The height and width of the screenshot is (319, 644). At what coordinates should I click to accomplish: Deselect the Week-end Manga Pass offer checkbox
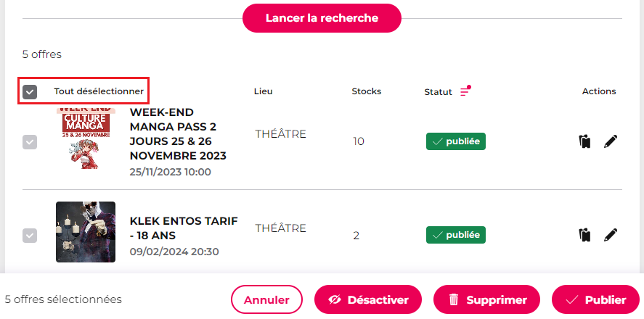[30, 142]
